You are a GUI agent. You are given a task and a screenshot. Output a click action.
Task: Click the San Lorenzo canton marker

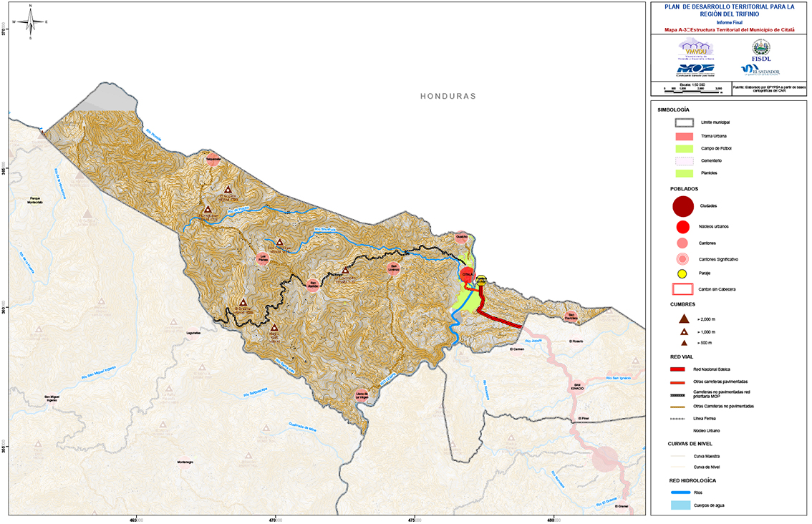click(392, 268)
